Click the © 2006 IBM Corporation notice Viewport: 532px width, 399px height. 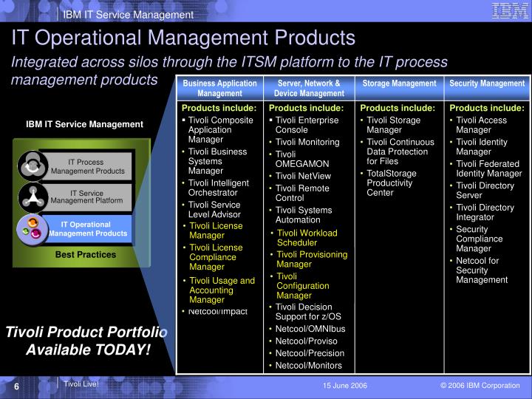pos(480,386)
